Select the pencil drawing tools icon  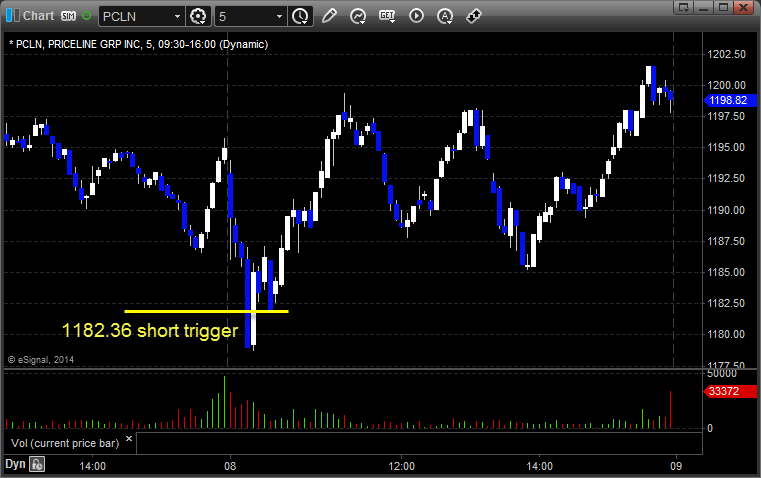coord(329,16)
